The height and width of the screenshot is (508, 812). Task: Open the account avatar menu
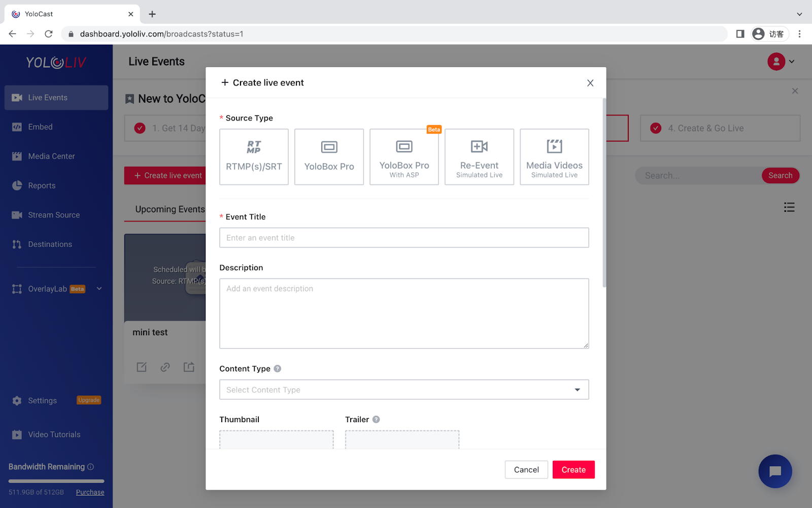tap(776, 61)
